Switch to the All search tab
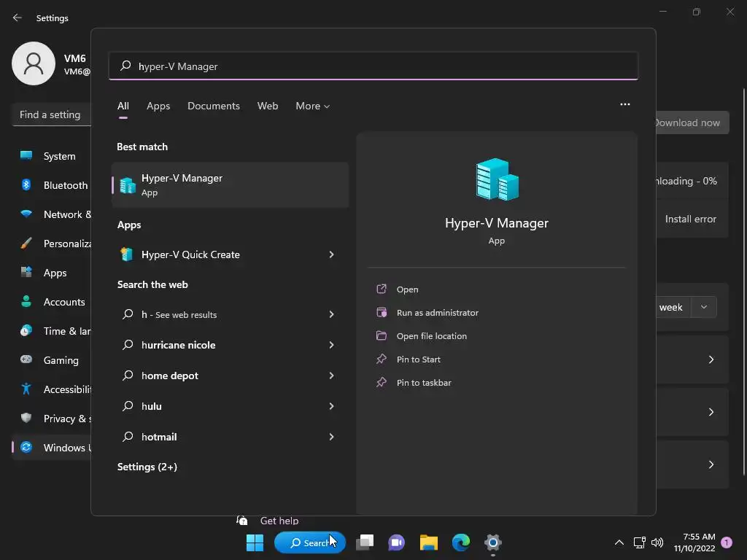Screen dimensions: 747x560 coord(123,106)
